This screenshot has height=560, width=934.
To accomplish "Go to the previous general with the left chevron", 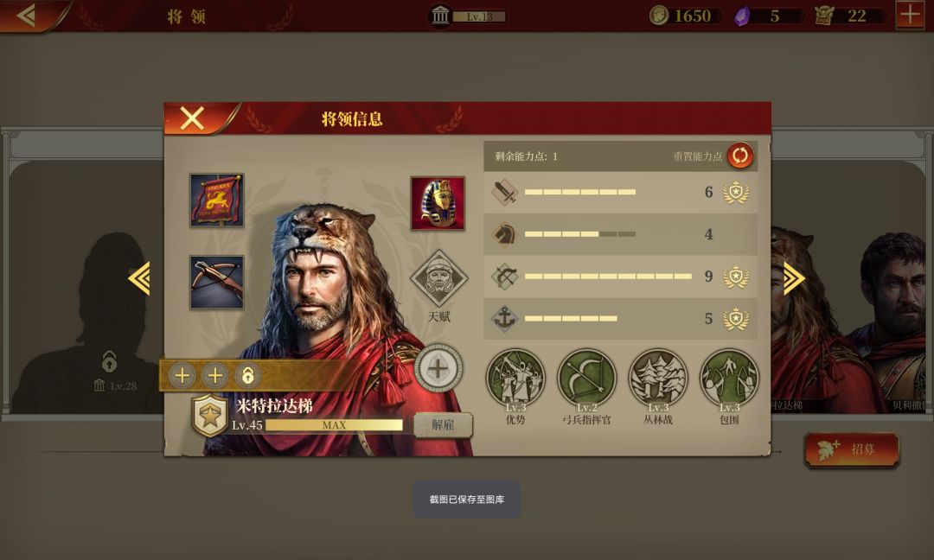I will coord(139,278).
